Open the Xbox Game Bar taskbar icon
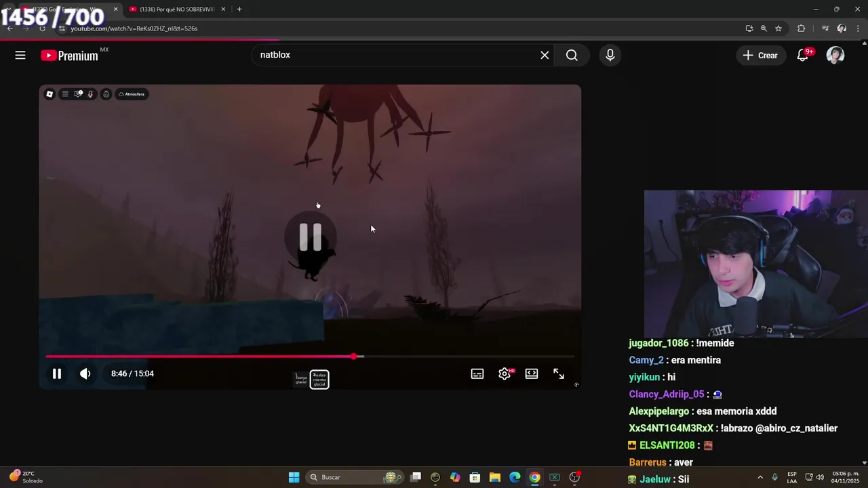 (x=554, y=477)
